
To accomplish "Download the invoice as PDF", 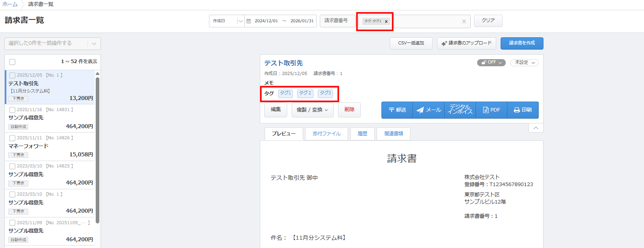I will pos(491,110).
